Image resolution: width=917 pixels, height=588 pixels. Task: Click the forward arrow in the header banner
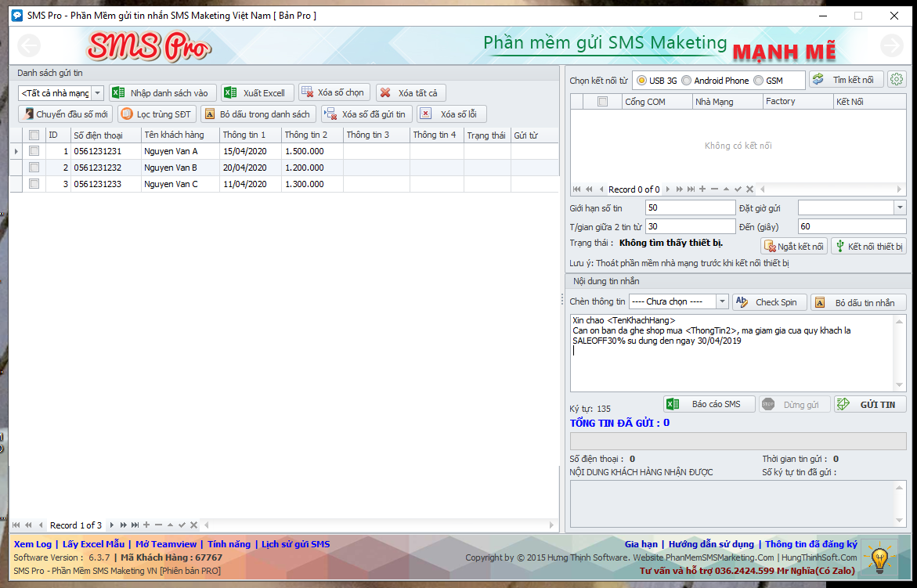(x=892, y=45)
